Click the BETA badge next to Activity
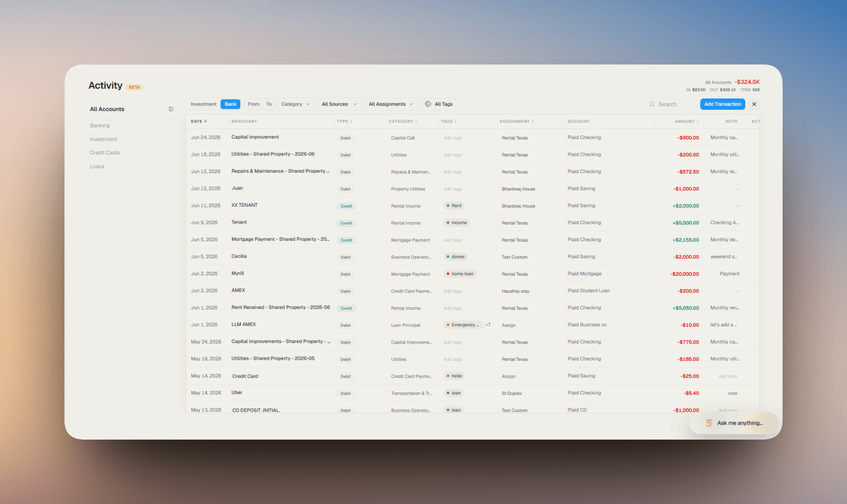The height and width of the screenshot is (504, 847). click(x=134, y=87)
